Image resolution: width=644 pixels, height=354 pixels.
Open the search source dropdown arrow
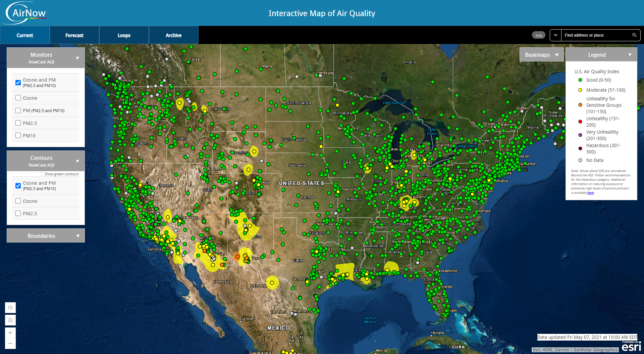click(555, 35)
